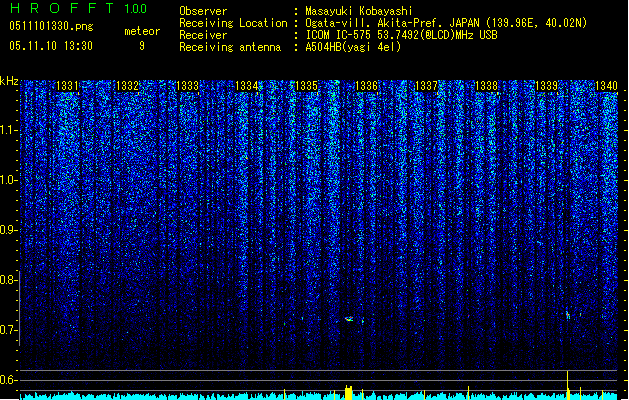This screenshot has height=400, width=629.
Task: Click the 1332 time marker
Action: coord(127,86)
